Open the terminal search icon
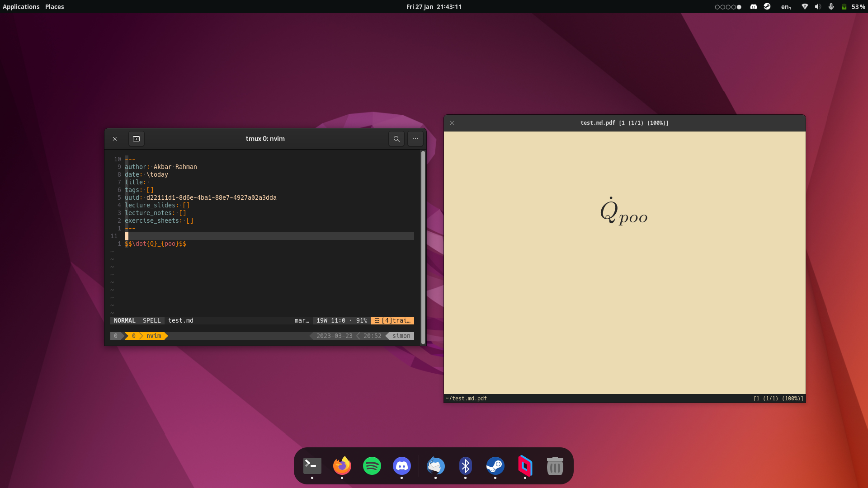 point(396,139)
